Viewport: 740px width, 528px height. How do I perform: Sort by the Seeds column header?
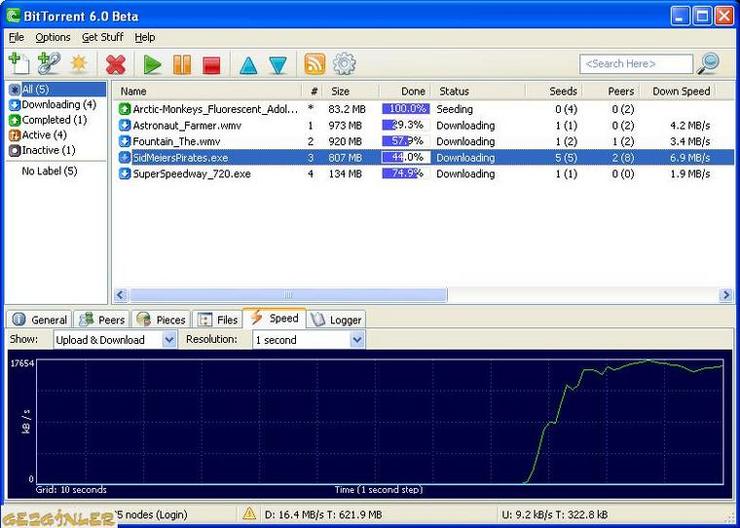(555, 91)
